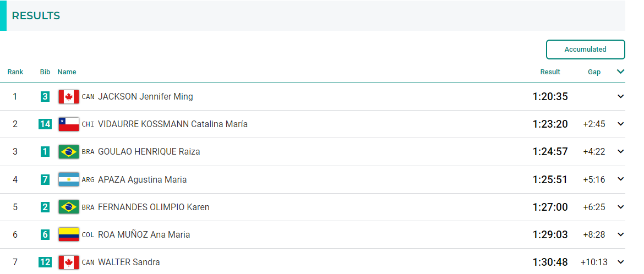This screenshot has width=644, height=274.
Task: Expand the row for FERNANDES OLIMPIO Karen
Action: 620,207
